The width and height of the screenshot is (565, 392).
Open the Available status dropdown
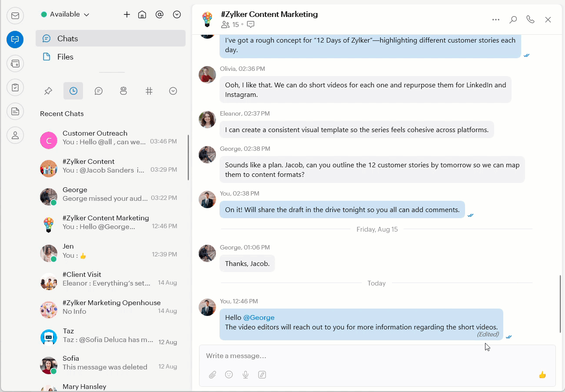(65, 14)
